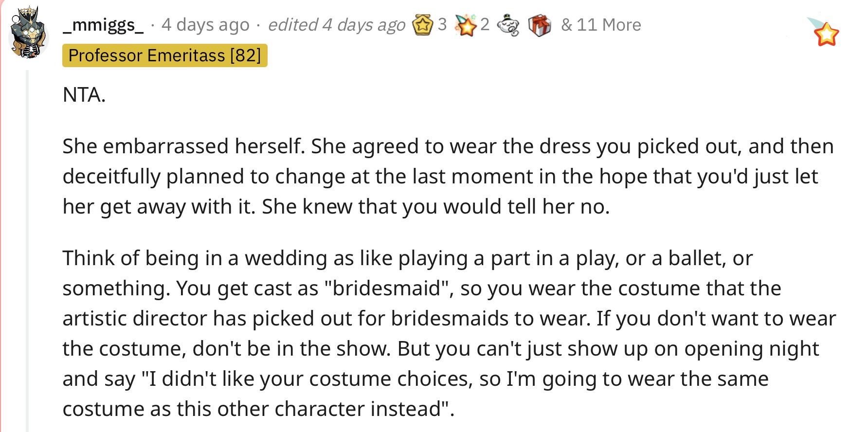Image resolution: width=868 pixels, height=432 pixels.
Task: Click the 'NTA.' verdict text
Action: point(84,95)
